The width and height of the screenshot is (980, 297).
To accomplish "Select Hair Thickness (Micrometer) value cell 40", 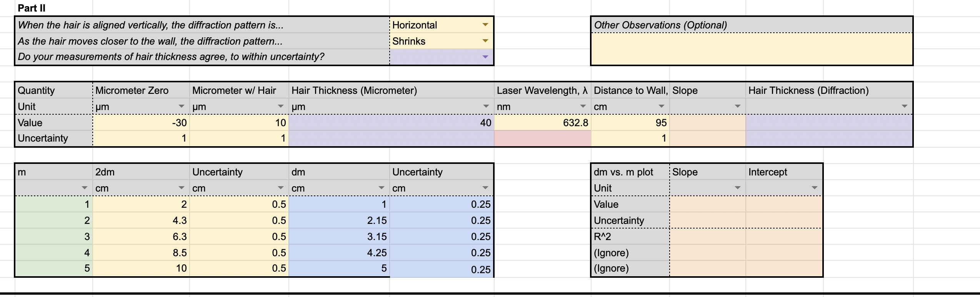I will (391, 123).
